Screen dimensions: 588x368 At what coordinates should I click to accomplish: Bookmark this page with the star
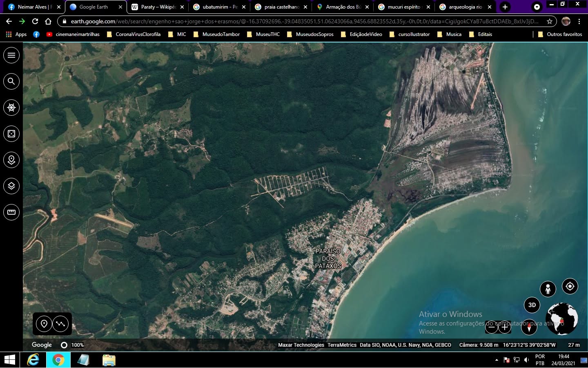[550, 21]
